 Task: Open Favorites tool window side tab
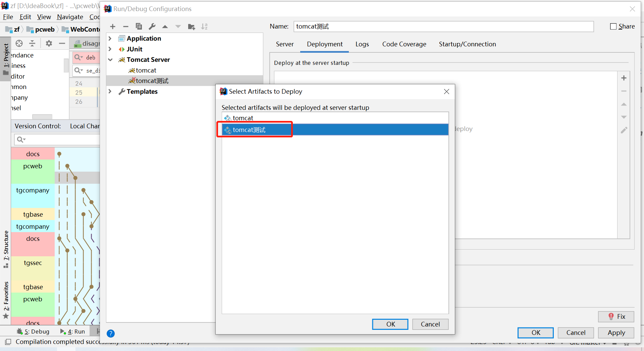coord(6,300)
